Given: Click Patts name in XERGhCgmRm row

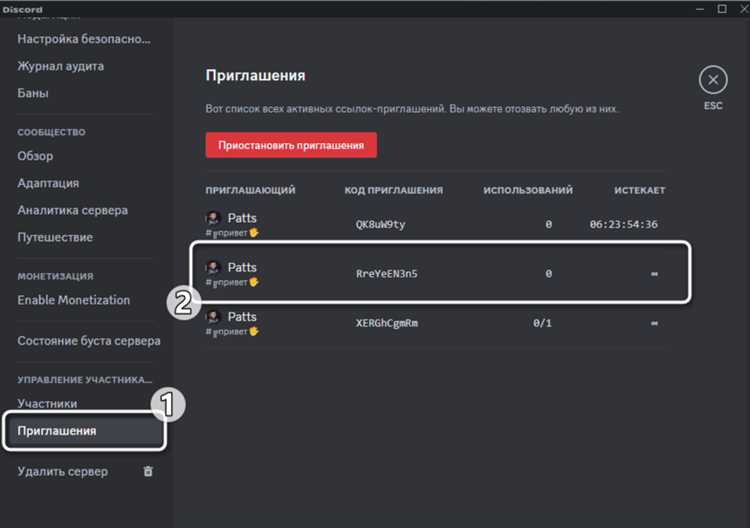Looking at the screenshot, I should 242,317.
